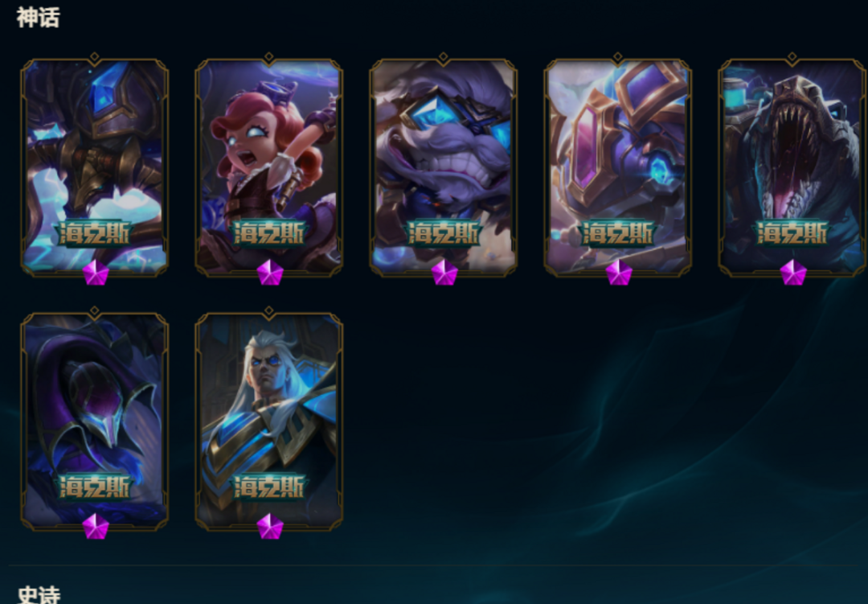This screenshot has width=868, height=604.
Task: Click purple gem under hooded purple figure card
Action: click(96, 527)
